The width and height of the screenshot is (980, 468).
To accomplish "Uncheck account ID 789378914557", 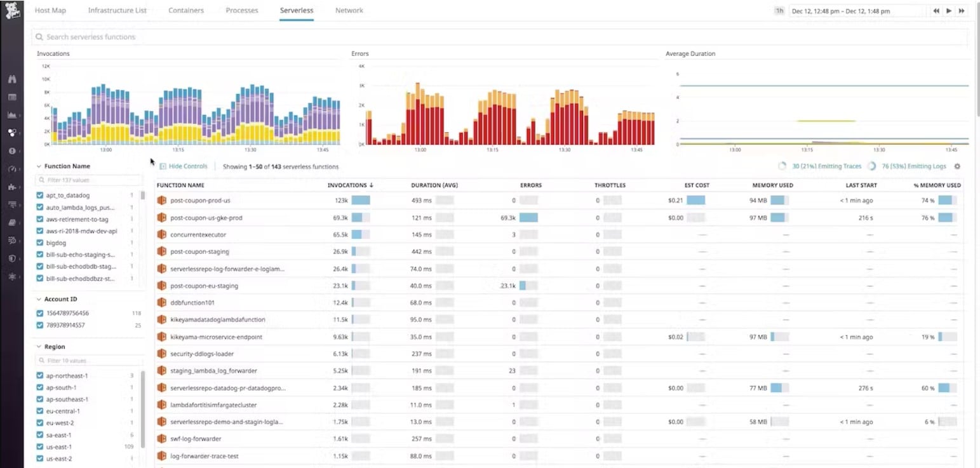I will click(x=40, y=325).
